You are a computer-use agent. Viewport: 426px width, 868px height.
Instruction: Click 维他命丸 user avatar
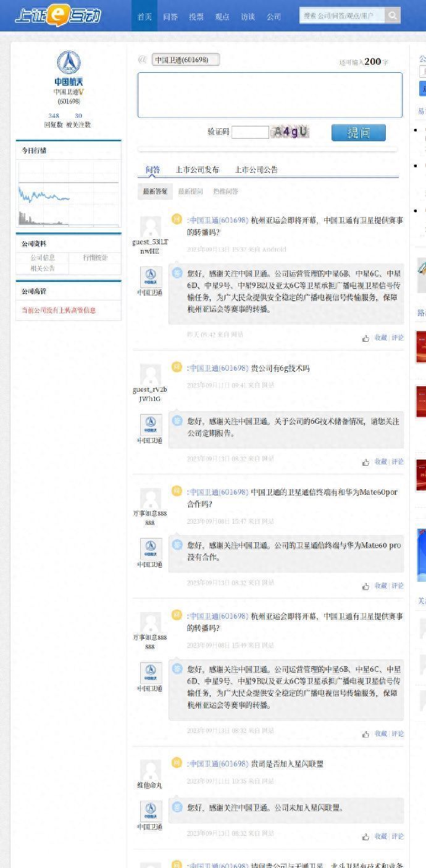(x=150, y=770)
